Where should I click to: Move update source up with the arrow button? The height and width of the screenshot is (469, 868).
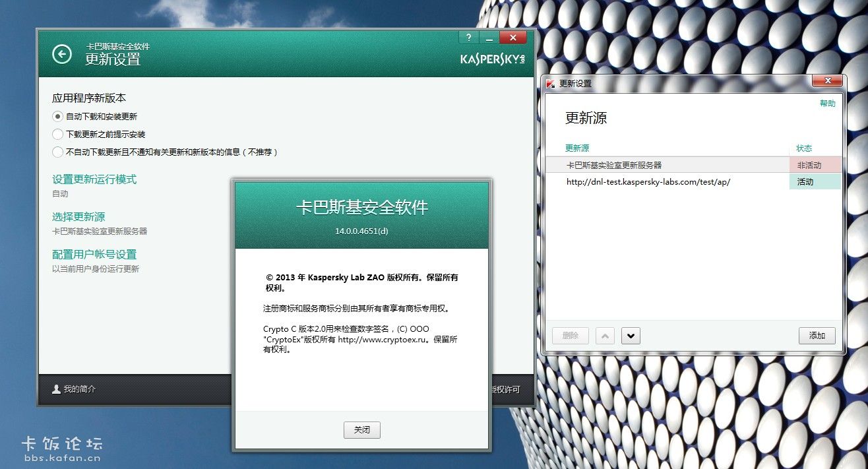pyautogui.click(x=605, y=336)
